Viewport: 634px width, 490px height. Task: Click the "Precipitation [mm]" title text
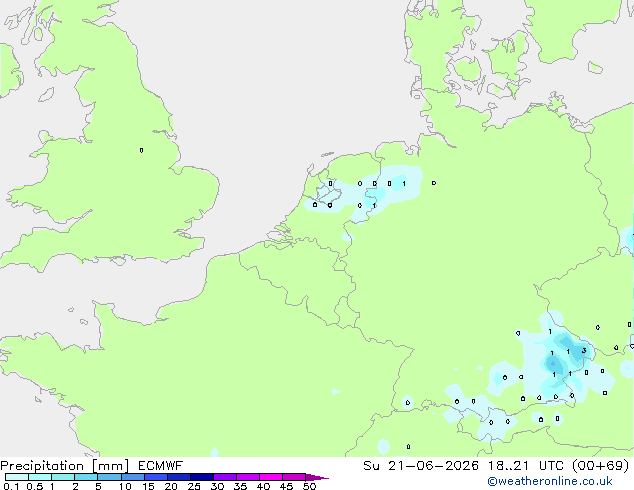tap(65, 466)
